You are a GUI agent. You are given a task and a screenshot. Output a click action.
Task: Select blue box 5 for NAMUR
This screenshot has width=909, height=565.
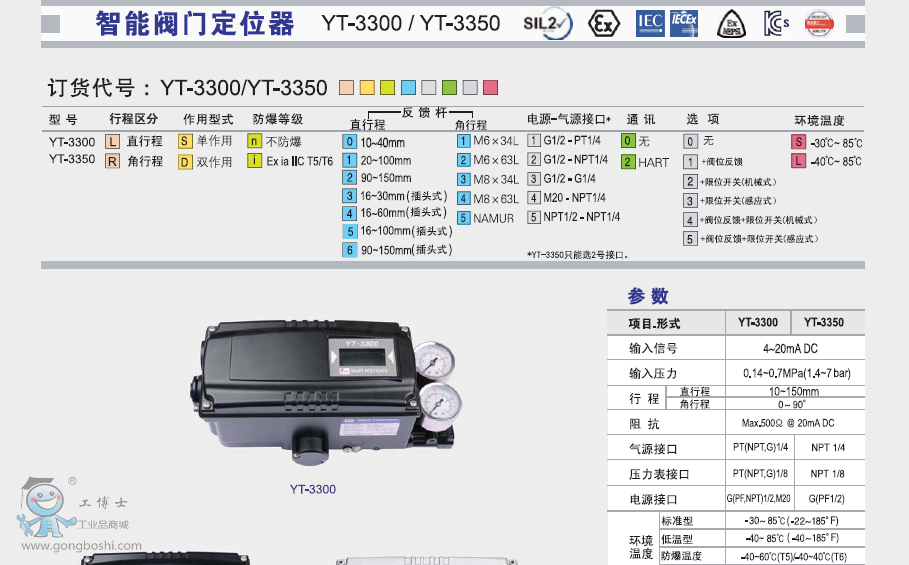click(463, 218)
